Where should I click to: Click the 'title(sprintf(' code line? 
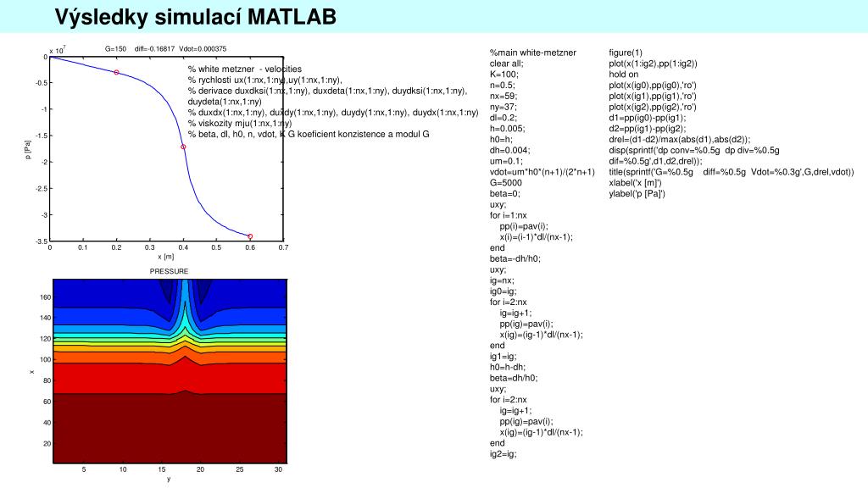coord(732,172)
